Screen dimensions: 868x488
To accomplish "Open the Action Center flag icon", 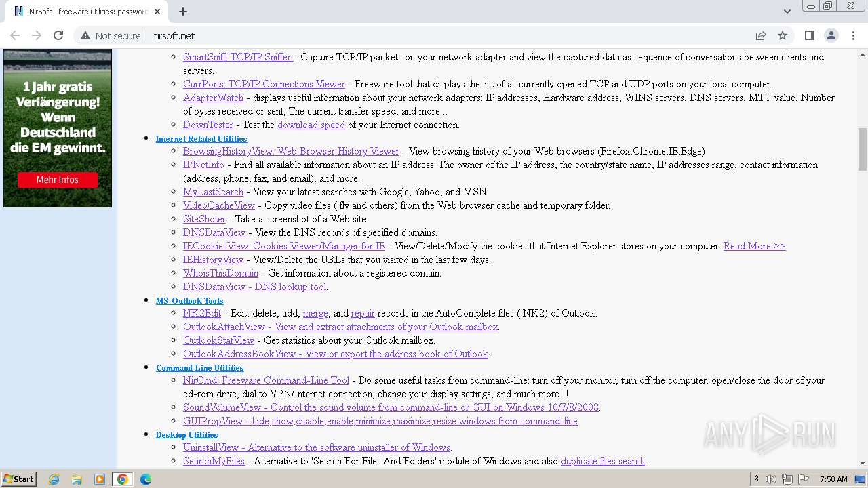I will [x=804, y=479].
